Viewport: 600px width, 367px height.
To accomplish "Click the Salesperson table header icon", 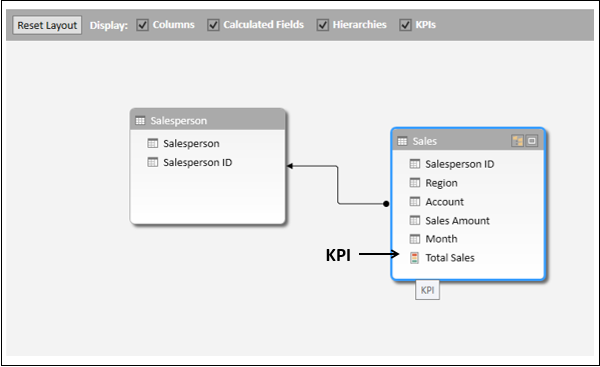I will point(140,121).
